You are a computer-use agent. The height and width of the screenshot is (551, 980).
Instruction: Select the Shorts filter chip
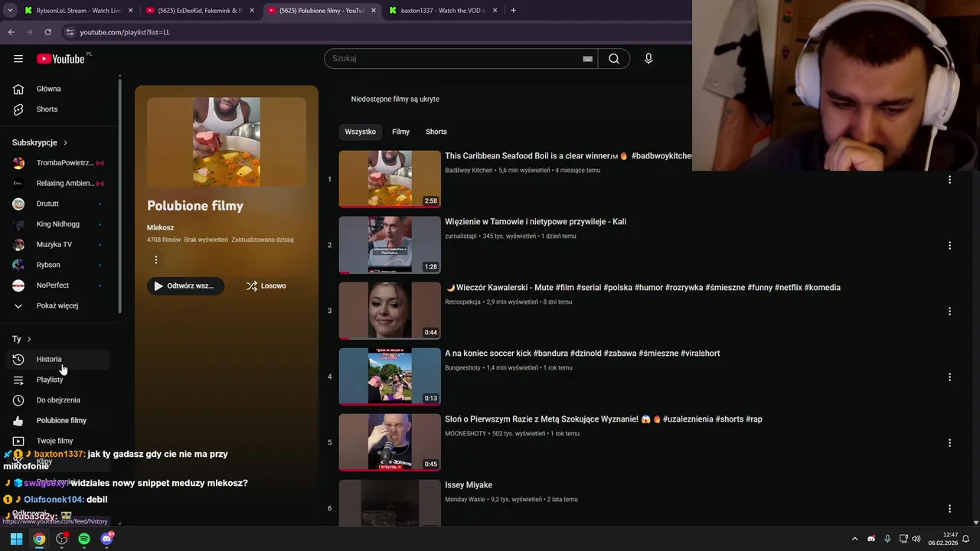tap(436, 132)
